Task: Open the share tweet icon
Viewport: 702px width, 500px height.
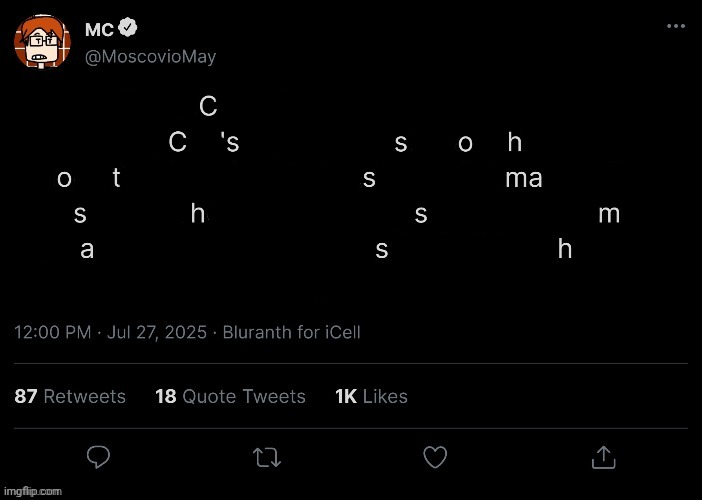Action: coord(603,457)
